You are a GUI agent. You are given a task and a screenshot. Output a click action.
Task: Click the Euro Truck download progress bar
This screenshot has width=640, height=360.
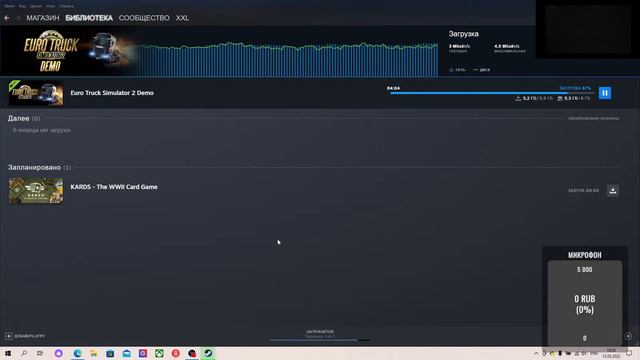coord(491,93)
